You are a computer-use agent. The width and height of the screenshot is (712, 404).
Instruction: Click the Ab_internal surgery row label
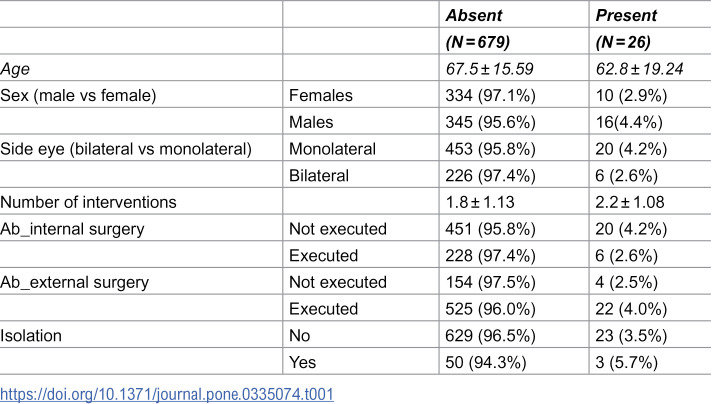click(72, 229)
